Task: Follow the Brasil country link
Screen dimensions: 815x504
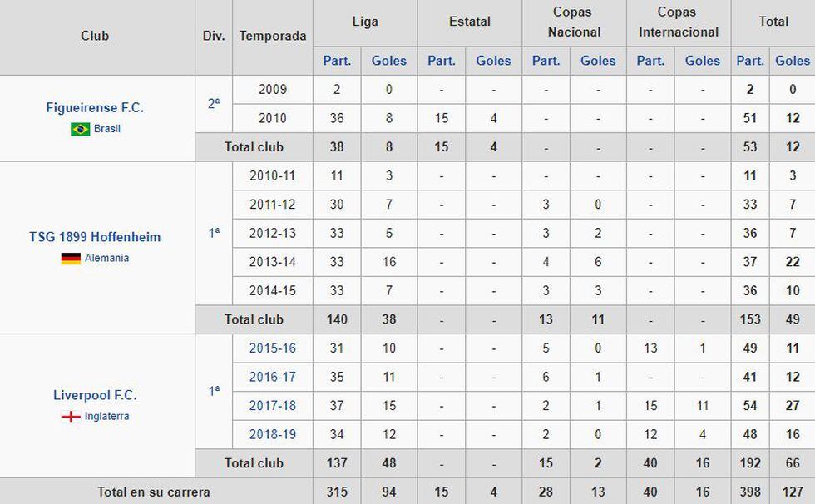Action: click(x=107, y=129)
